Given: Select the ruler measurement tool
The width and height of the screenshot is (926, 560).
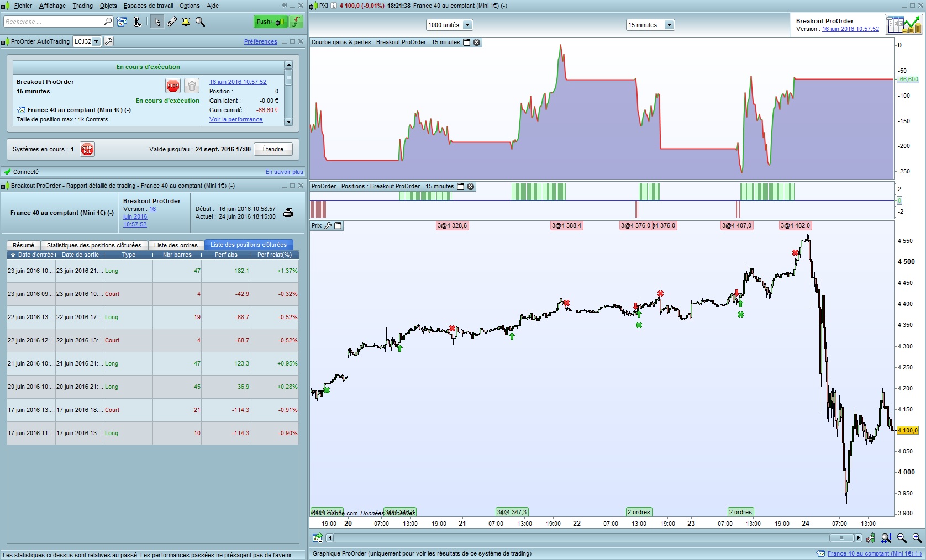Looking at the screenshot, I should (x=172, y=22).
